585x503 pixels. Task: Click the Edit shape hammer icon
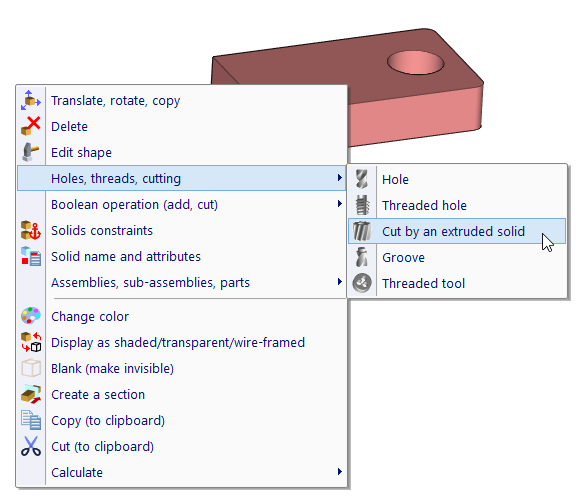point(31,152)
